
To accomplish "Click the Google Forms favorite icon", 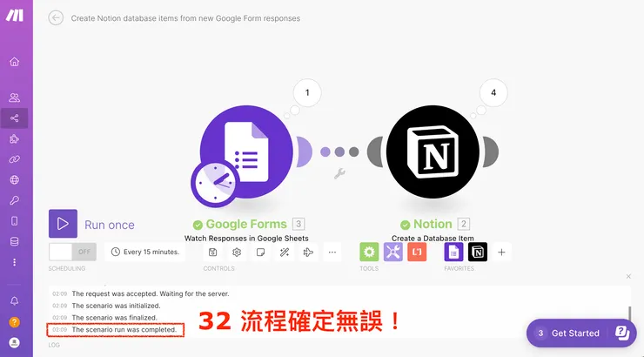I will tap(453, 252).
